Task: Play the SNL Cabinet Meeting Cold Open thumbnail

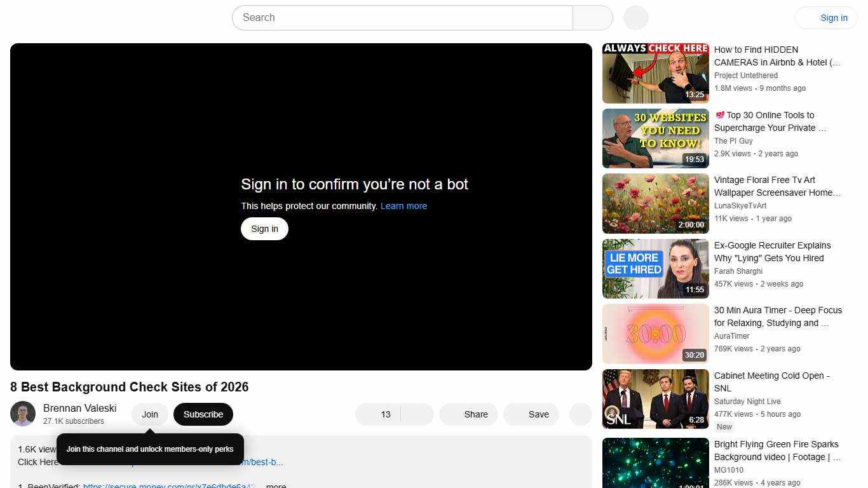Action: [x=655, y=398]
